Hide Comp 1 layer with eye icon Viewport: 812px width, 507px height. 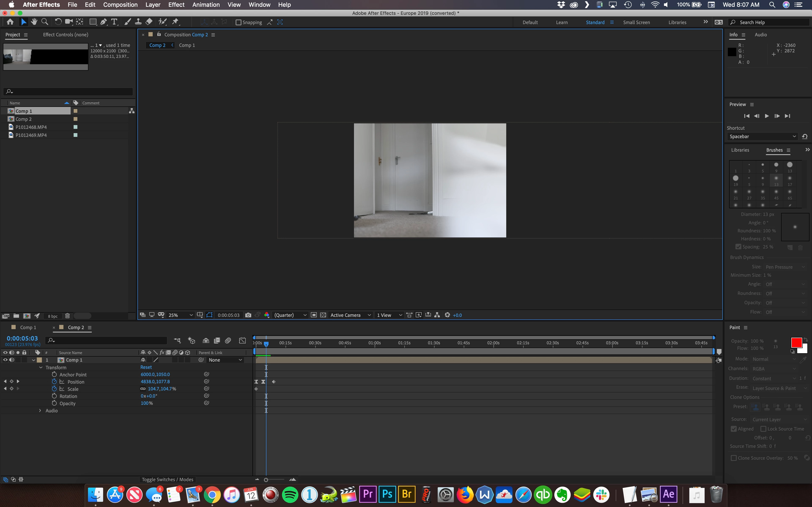pyautogui.click(x=5, y=360)
